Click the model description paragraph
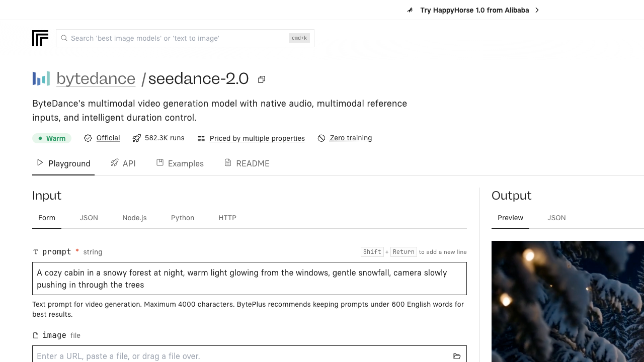Viewport: 644px width, 362px height. pyautogui.click(x=220, y=111)
